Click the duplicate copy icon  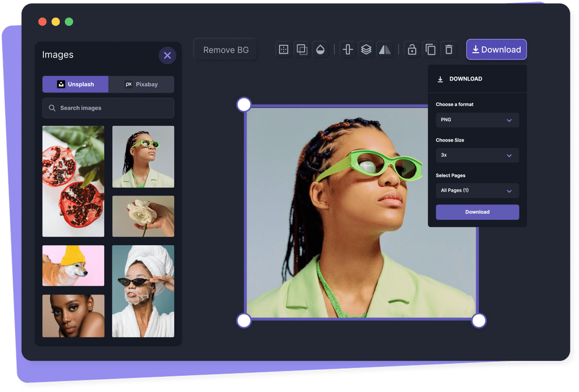tap(431, 49)
